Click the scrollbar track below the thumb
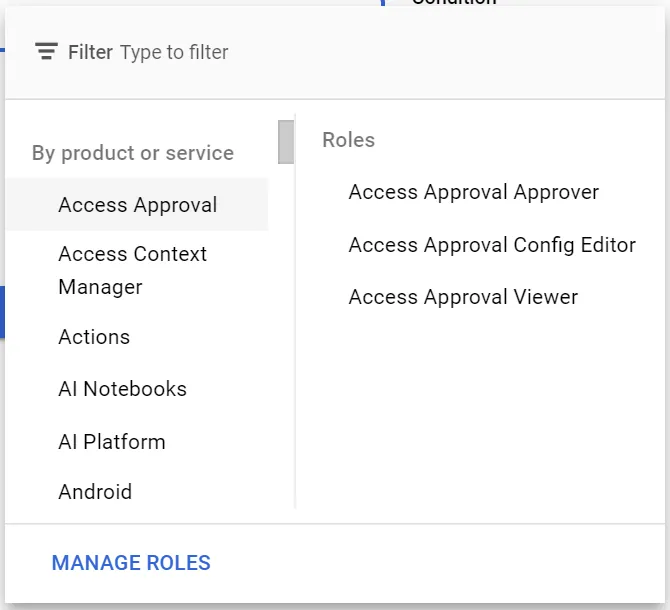This screenshot has width=670, height=610. 286,350
